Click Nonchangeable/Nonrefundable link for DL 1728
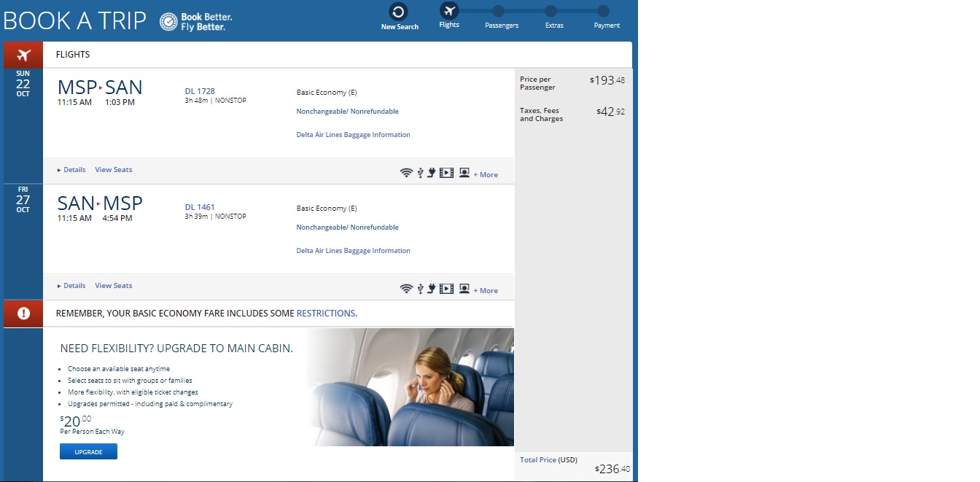980x482 pixels. coord(347,112)
